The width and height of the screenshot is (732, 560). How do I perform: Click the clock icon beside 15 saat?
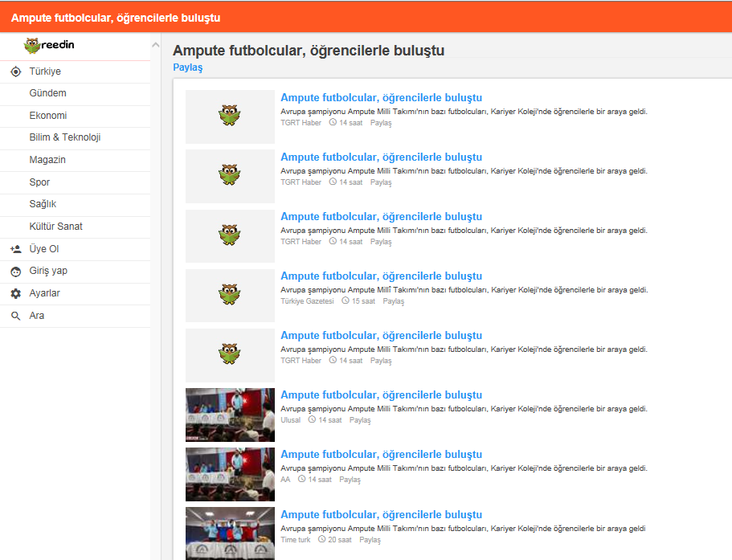click(x=346, y=300)
